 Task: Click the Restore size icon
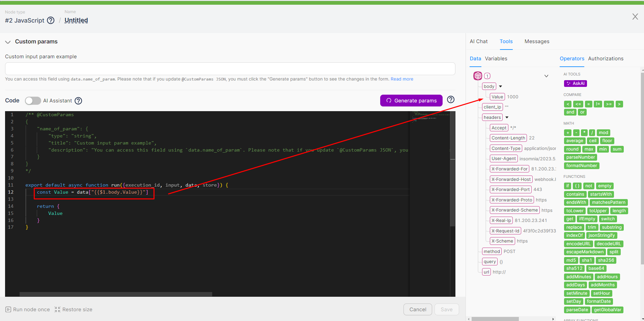pyautogui.click(x=58, y=310)
